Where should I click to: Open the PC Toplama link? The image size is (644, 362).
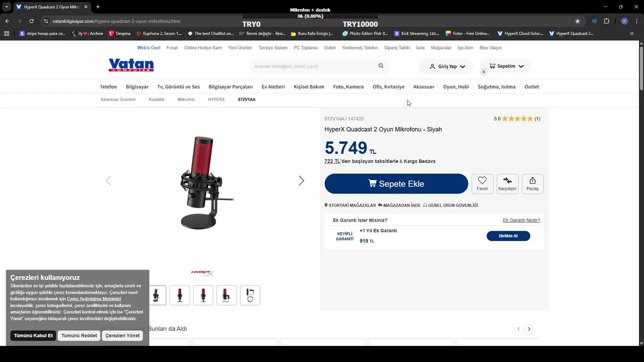[x=305, y=48]
